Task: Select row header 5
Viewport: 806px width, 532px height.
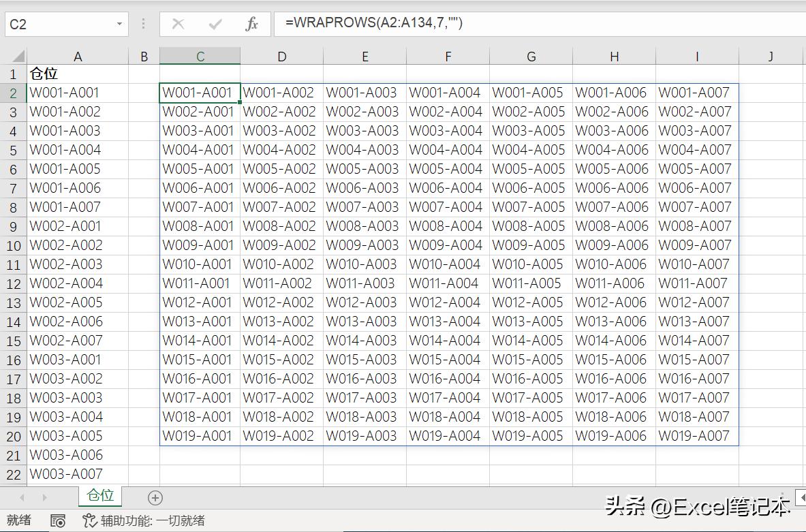Action: pyautogui.click(x=14, y=150)
